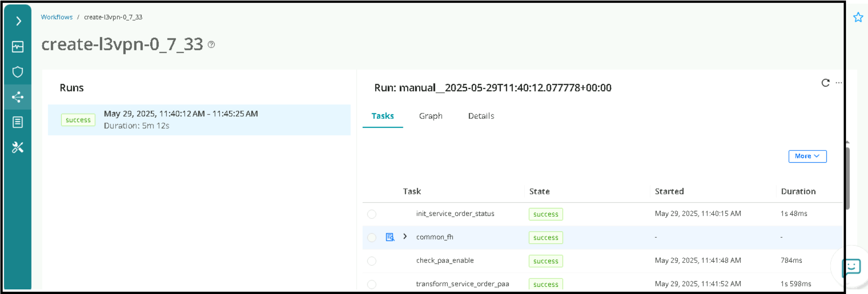Switch to the Graph tab
The height and width of the screenshot is (294, 868).
430,116
